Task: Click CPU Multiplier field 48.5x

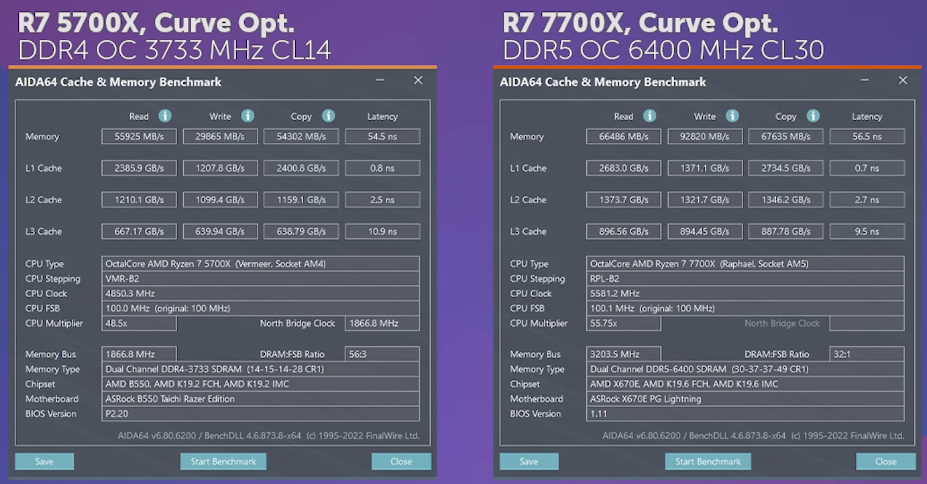Action: pyautogui.click(x=139, y=323)
